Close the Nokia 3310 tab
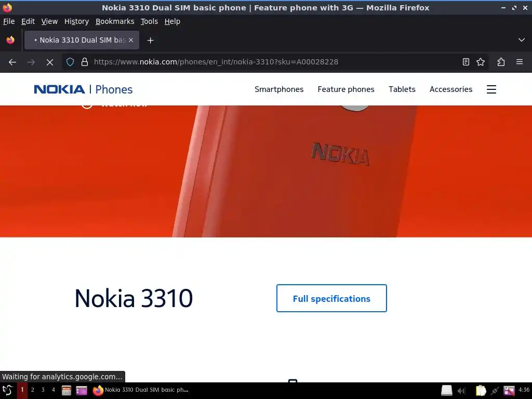This screenshot has width=532, height=399. coord(131,40)
